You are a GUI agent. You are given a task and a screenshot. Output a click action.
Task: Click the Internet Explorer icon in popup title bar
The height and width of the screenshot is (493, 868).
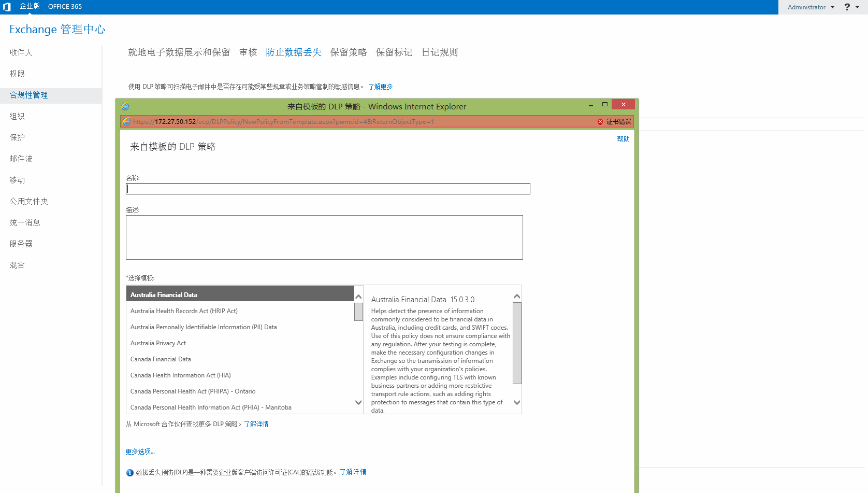coord(125,106)
